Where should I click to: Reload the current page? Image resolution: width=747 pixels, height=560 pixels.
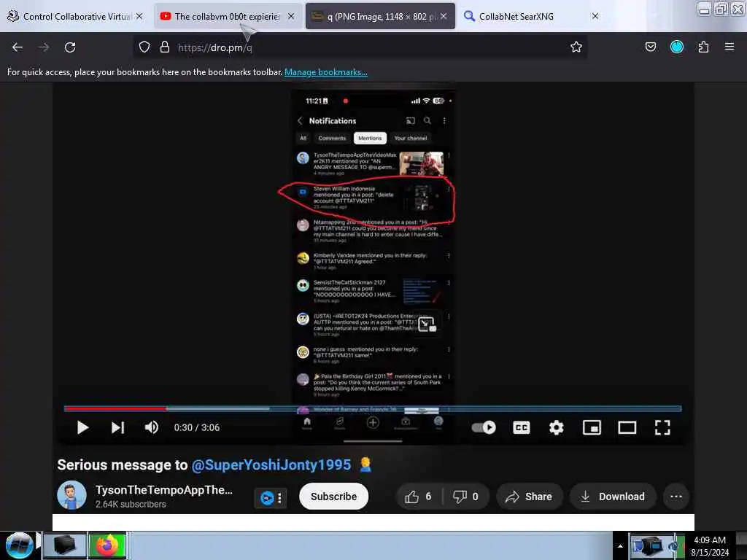tap(70, 47)
